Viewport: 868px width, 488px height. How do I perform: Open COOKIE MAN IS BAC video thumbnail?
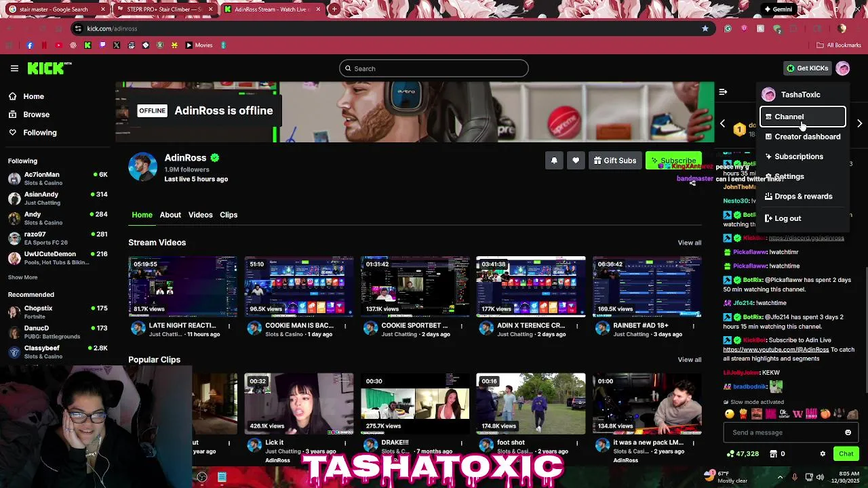click(299, 287)
